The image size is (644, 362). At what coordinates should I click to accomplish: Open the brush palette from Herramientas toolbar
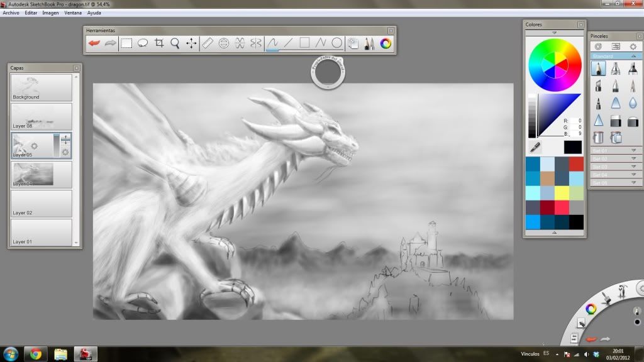coord(369,43)
